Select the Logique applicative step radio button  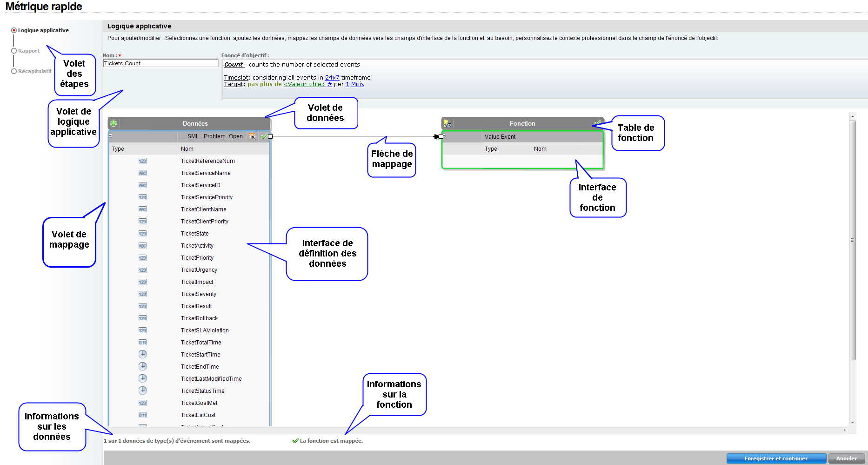(x=14, y=30)
